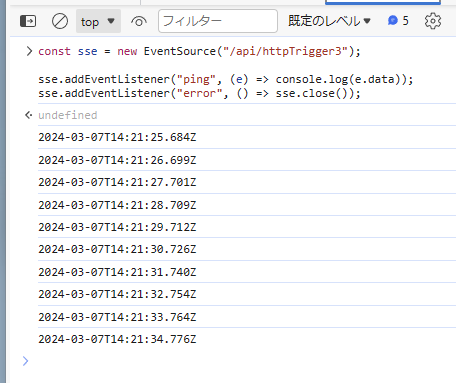Image resolution: width=456 pixels, height=383 pixels.
Task: Select the undefined return value row
Action: (68, 115)
